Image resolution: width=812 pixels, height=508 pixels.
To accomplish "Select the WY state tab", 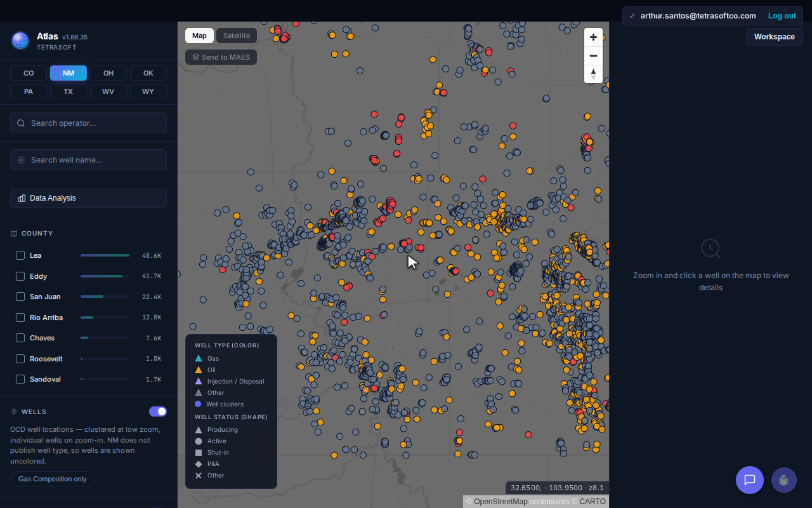I will pos(148,91).
